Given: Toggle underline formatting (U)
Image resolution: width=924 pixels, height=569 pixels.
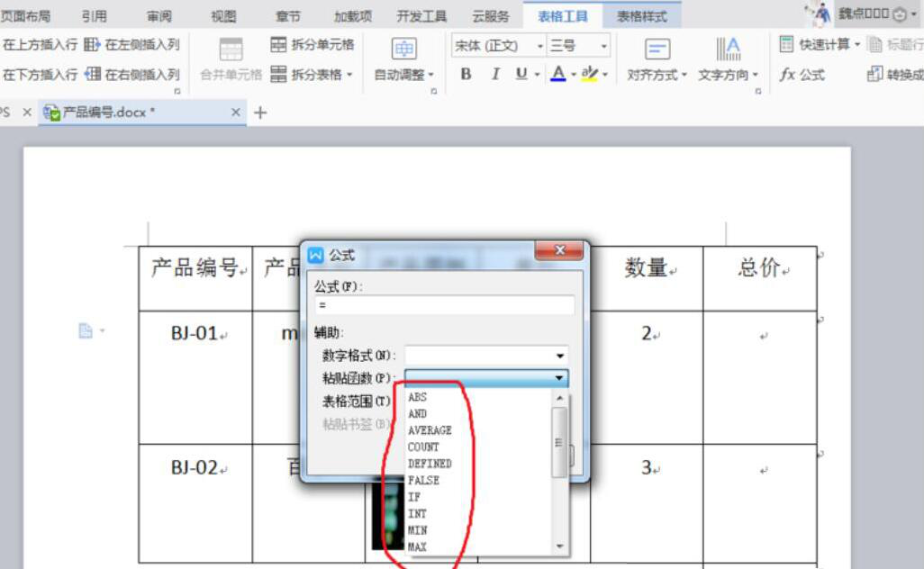Looking at the screenshot, I should tap(521, 74).
